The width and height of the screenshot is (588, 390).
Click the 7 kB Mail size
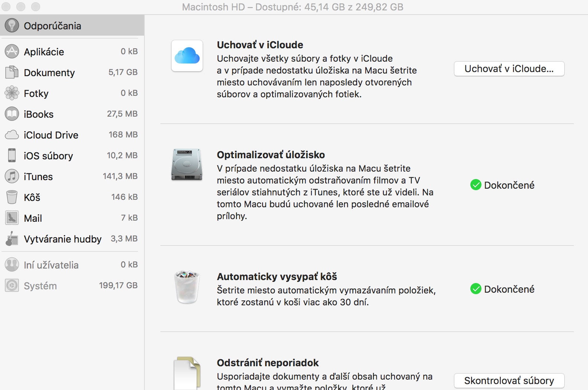(129, 218)
